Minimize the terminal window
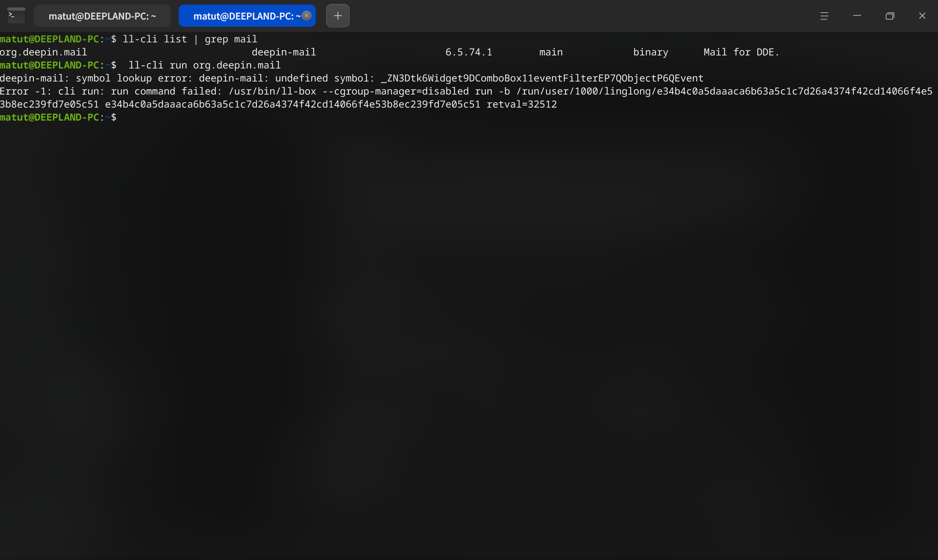Screen dimensions: 938x560 (857, 16)
